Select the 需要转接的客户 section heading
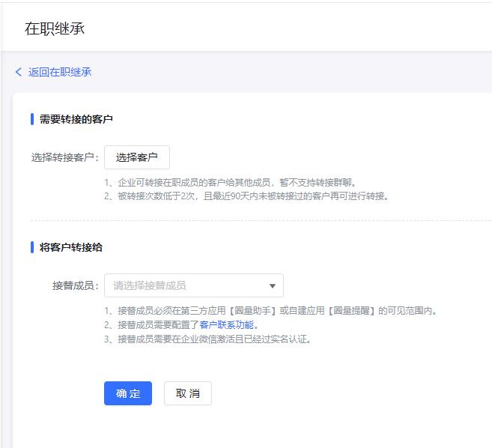The height and width of the screenshot is (448, 492). tap(76, 119)
